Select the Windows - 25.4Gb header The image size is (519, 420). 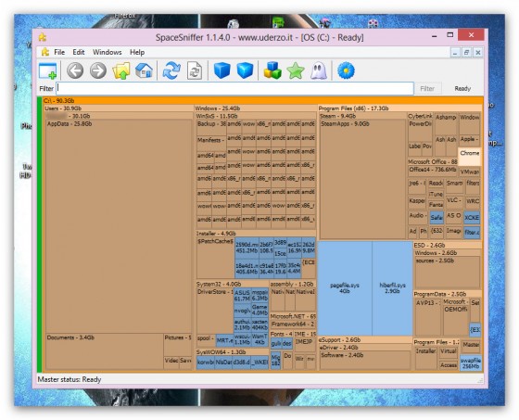(255, 108)
